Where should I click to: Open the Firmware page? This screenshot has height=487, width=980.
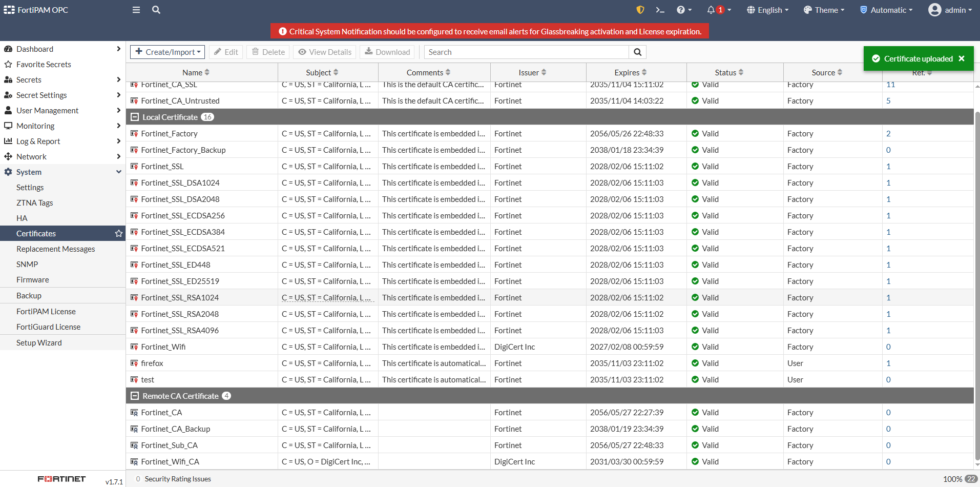pyautogui.click(x=32, y=279)
